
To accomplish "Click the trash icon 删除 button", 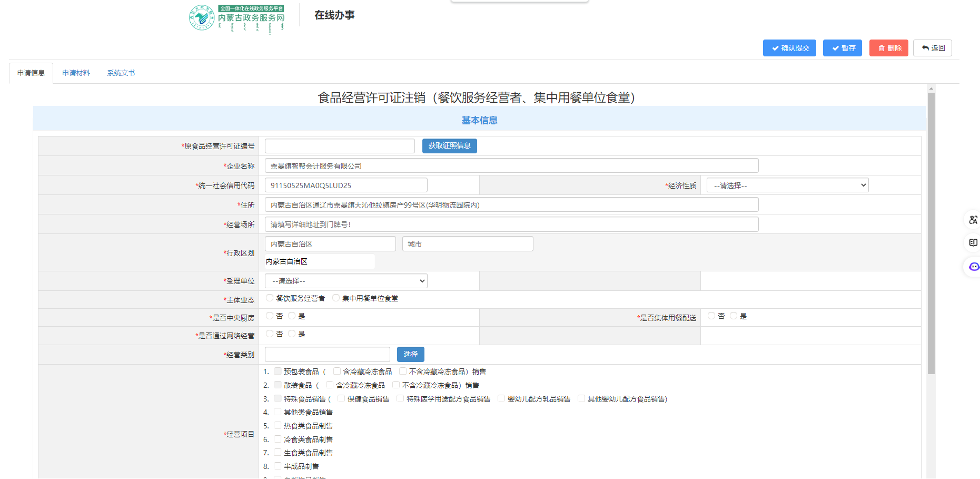I will pos(888,48).
